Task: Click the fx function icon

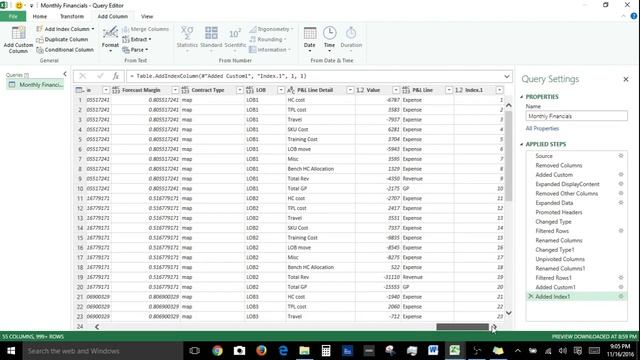Action: tap(116, 76)
